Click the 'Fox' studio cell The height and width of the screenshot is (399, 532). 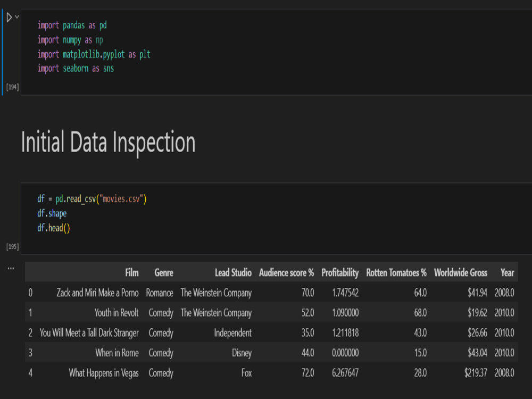[247, 373]
